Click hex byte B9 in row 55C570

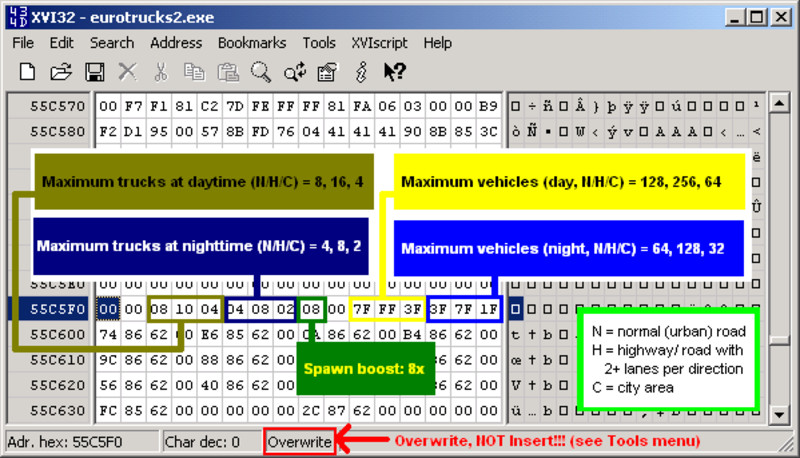pyautogui.click(x=489, y=106)
